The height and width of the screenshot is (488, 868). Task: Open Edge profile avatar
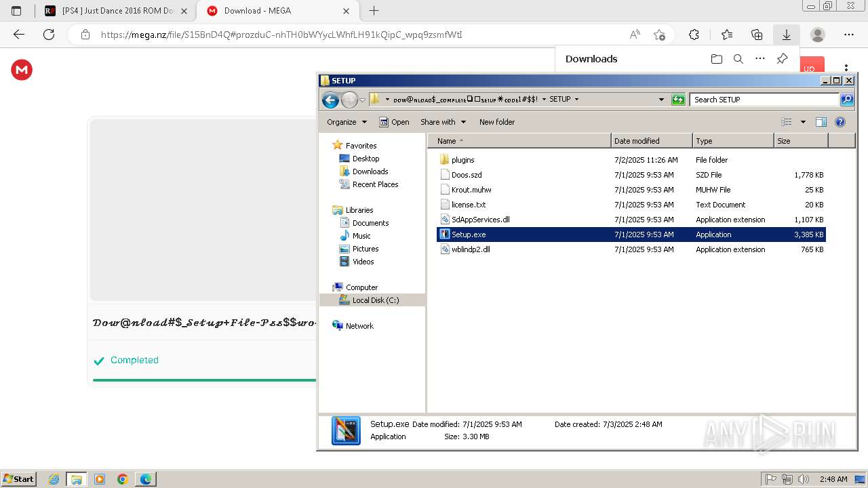coord(818,35)
